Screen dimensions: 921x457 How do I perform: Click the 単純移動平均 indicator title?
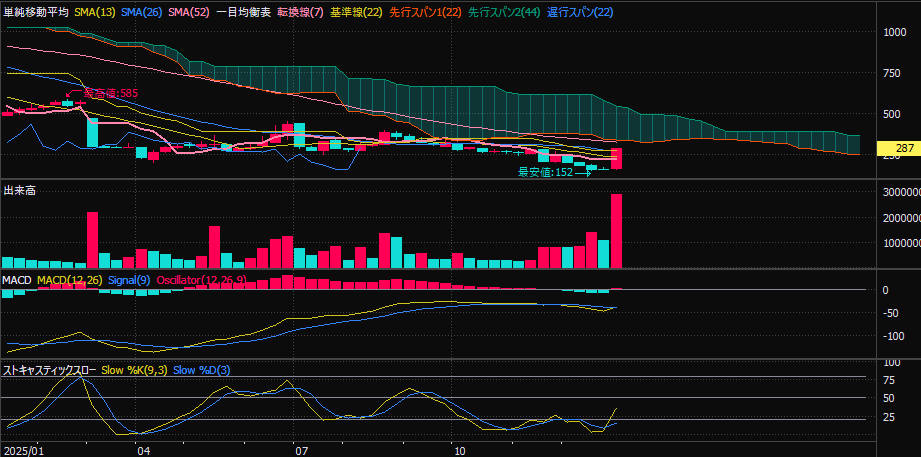tap(36, 12)
